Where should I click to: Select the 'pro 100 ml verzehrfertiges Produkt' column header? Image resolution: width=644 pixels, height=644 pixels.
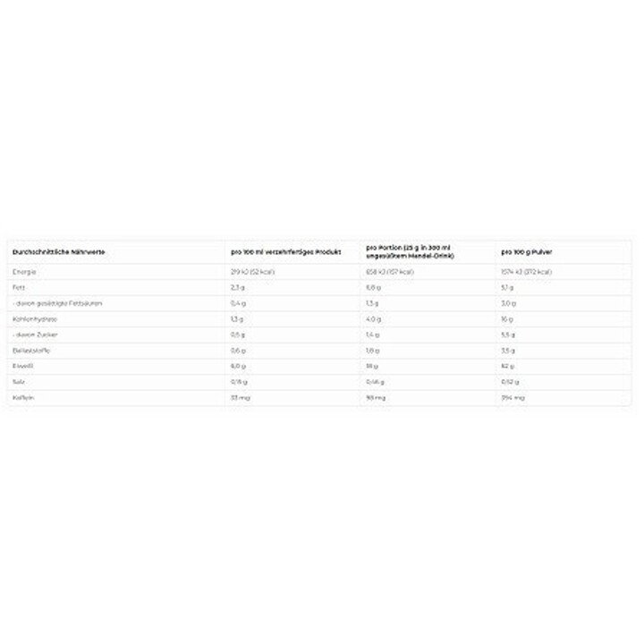pyautogui.click(x=285, y=252)
